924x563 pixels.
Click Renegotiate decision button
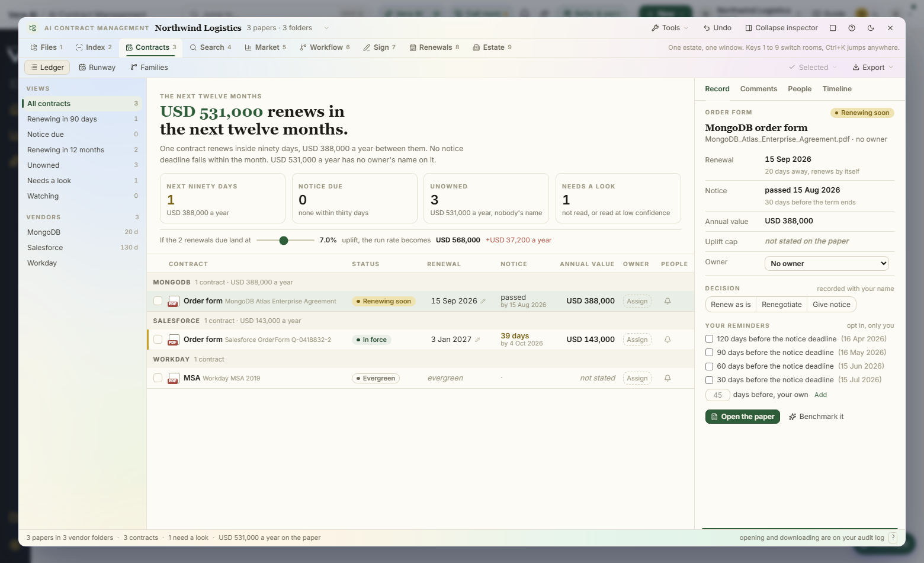pyautogui.click(x=781, y=305)
